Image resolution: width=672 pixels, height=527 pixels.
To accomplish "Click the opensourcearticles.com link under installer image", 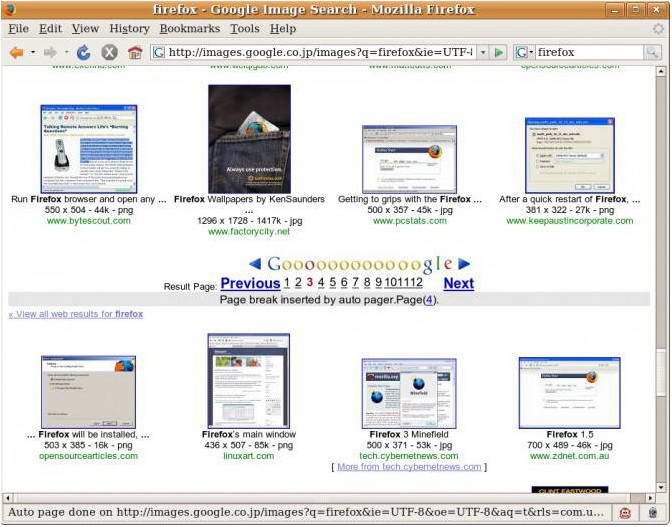I will (89, 456).
